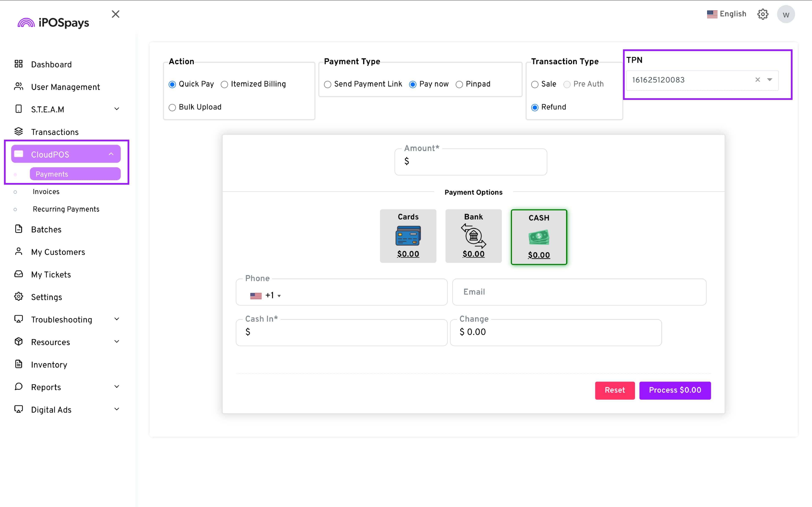Pick the CASH payment option tile
The width and height of the screenshot is (812, 507).
(539, 237)
